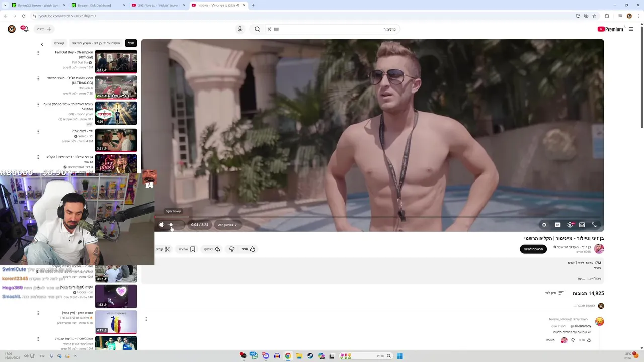Viewport: 644px width, 362px height.
Task: Open the comment sort-by dropdown
Action: [x=555, y=293]
